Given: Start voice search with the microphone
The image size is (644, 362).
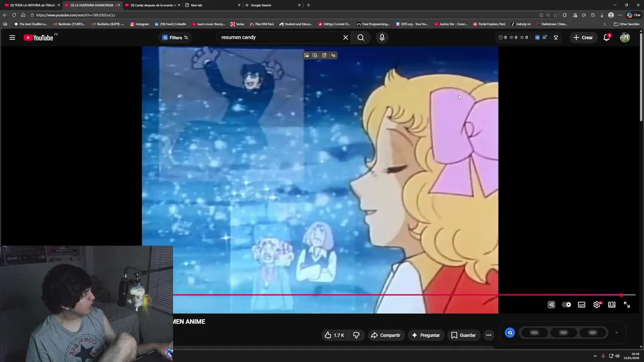Looking at the screenshot, I should (x=382, y=38).
